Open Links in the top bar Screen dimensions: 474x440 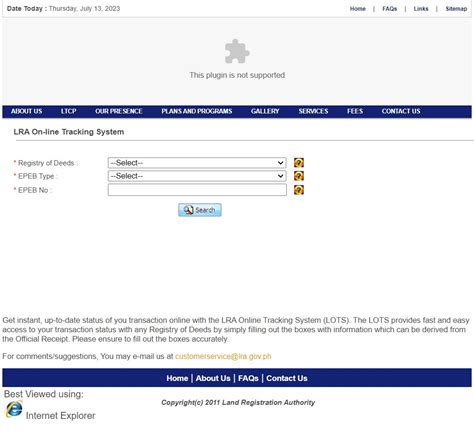[421, 9]
